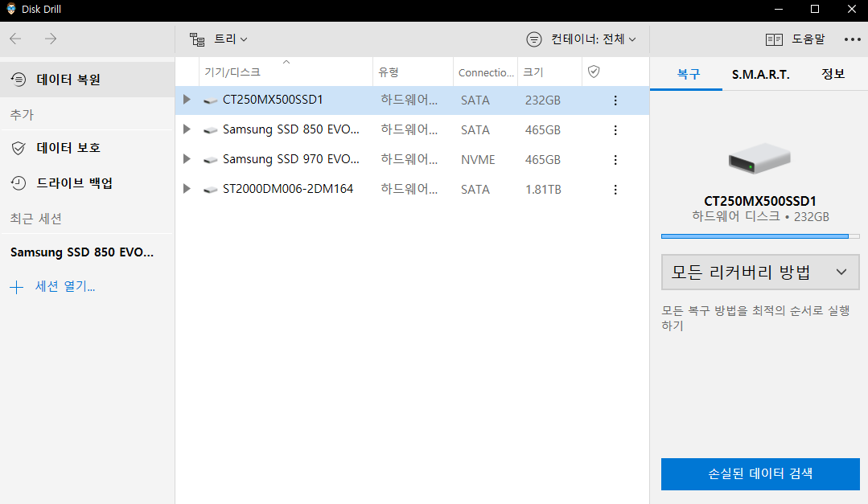Click the shield protection column header icon
This screenshot has width=868, height=504.
tap(594, 72)
